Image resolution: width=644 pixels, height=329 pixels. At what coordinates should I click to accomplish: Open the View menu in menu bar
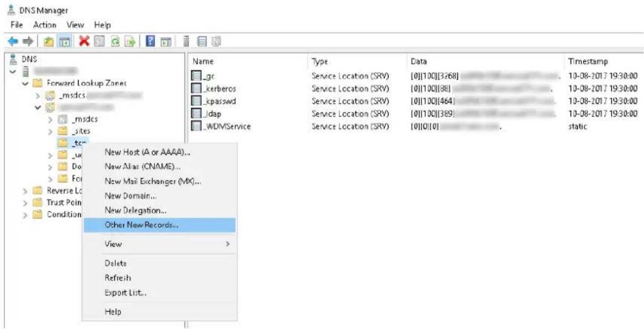click(x=76, y=25)
